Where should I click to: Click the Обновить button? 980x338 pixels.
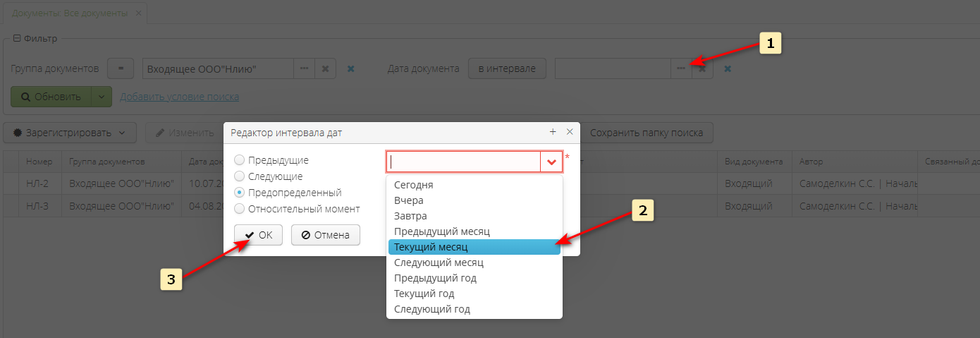(51, 97)
